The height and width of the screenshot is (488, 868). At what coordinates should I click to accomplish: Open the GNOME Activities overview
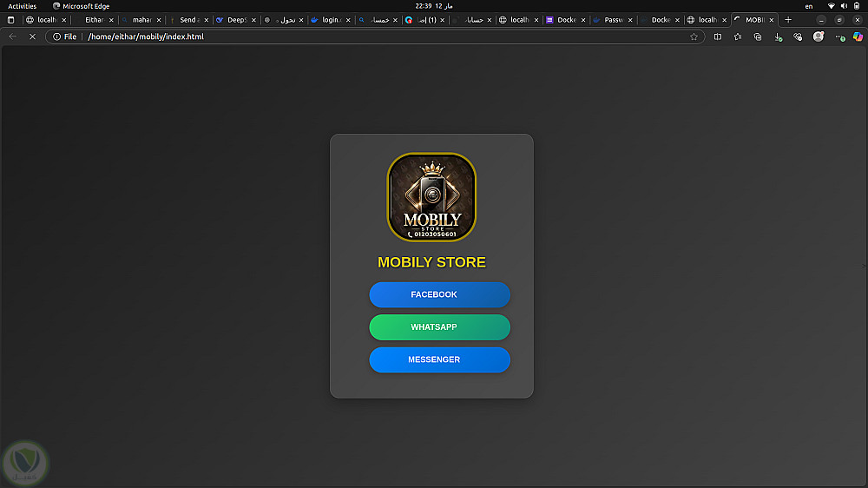pyautogui.click(x=23, y=6)
